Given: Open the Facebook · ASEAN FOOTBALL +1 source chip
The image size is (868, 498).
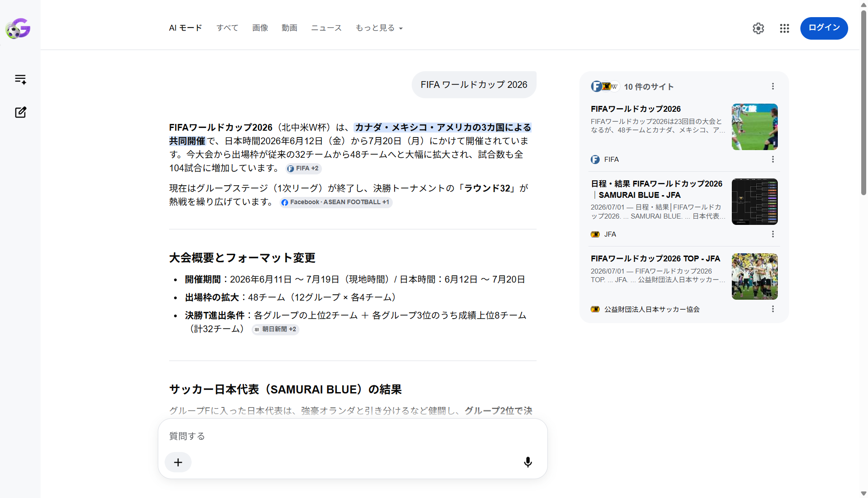Looking at the screenshot, I should (335, 202).
